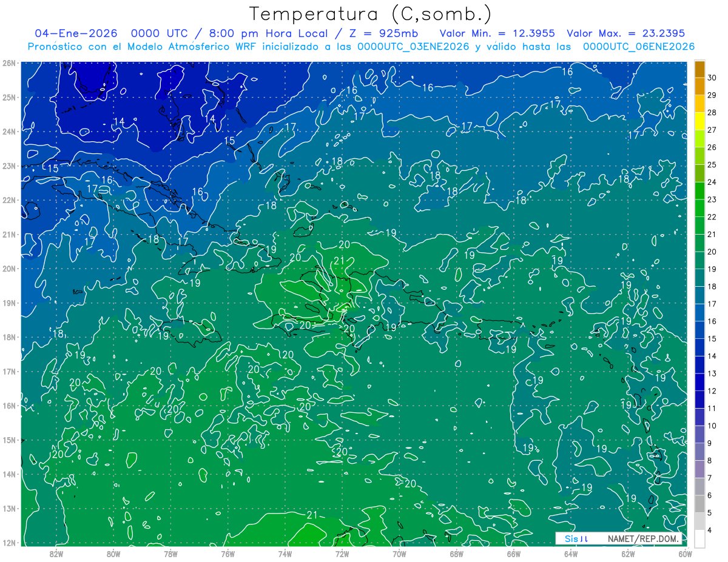
Task: Click longitude axis label 72W
Action: point(342,553)
